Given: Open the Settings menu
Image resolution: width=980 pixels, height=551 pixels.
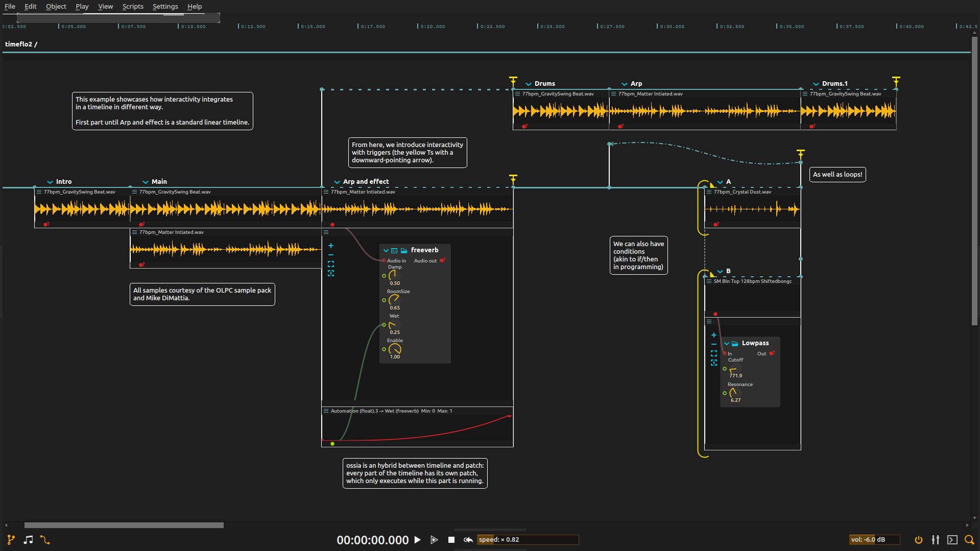Looking at the screenshot, I should (165, 6).
